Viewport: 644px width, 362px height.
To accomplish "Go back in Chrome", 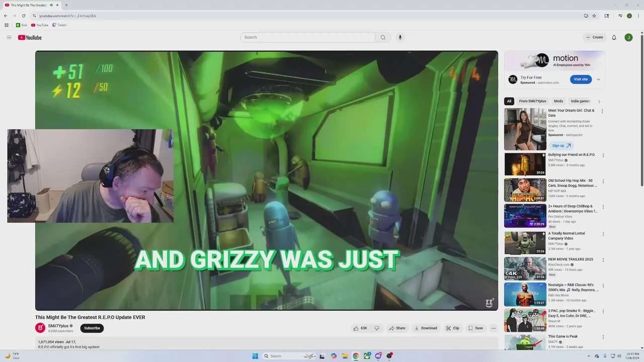I will [x=6, y=16].
